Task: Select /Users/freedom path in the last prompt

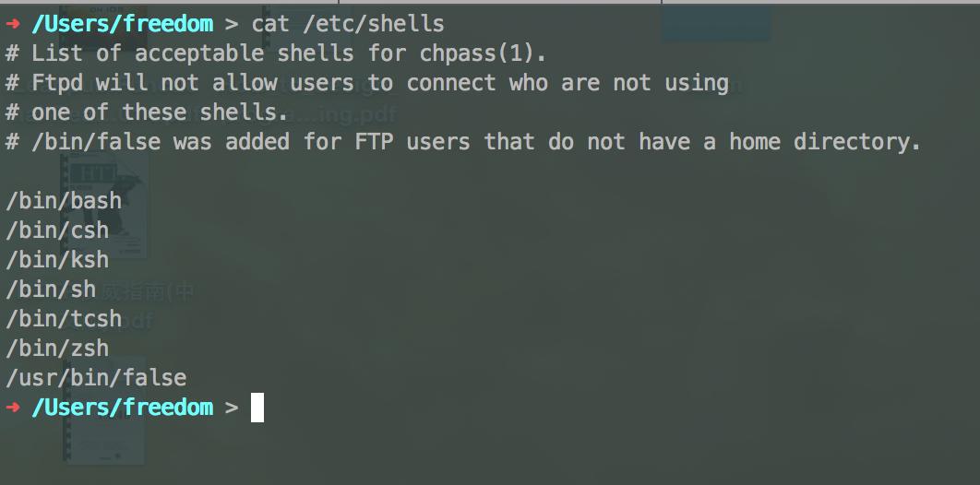Action: click(123, 408)
